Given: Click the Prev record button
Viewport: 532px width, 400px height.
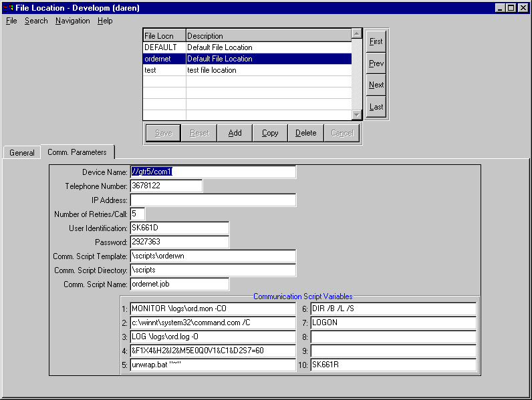Looking at the screenshot, I should 376,63.
